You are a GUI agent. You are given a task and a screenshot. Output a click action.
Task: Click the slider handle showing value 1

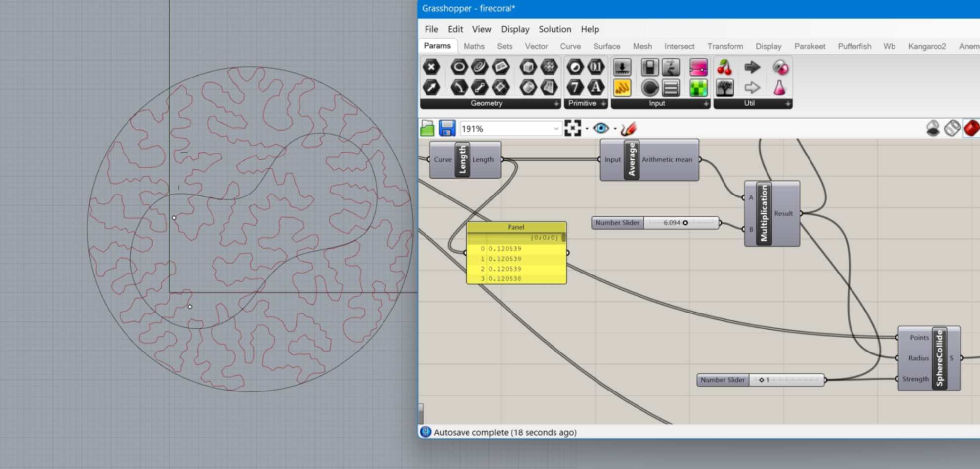762,380
